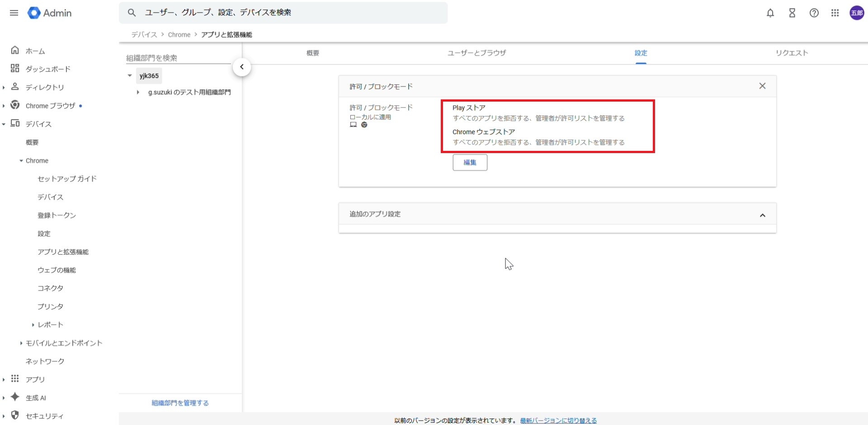Collapse the 追加のアプリ設定 section

point(762,215)
